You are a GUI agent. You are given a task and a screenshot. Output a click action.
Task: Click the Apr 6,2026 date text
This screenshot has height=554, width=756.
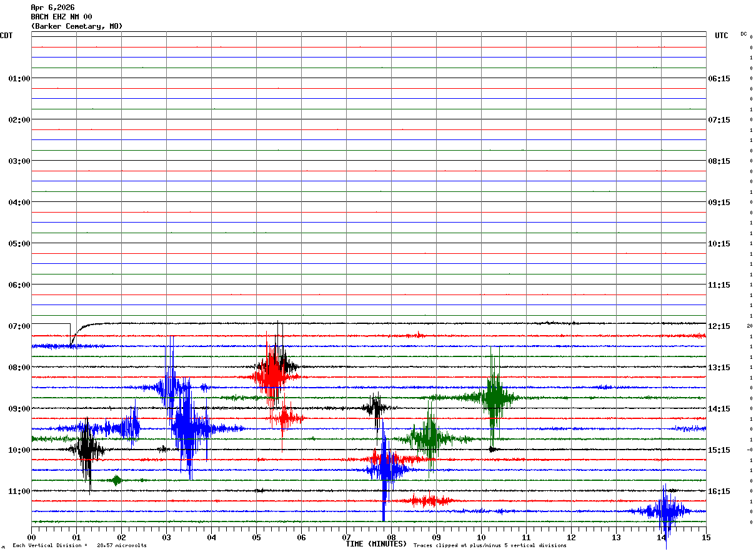click(52, 8)
